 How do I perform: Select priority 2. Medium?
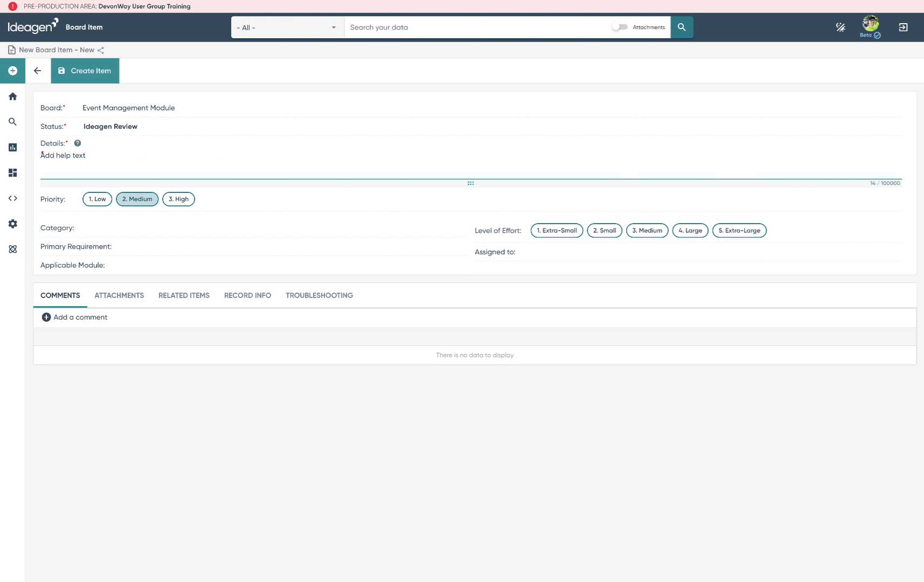coord(137,199)
